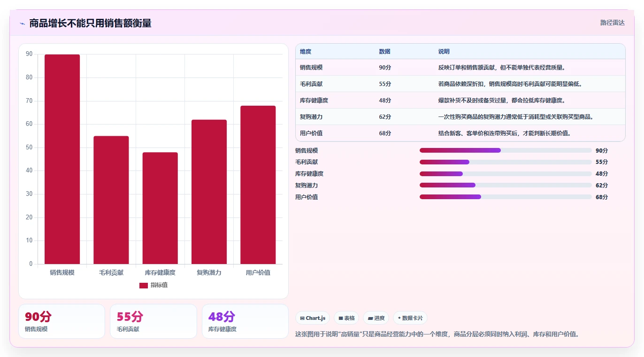Click the 用户价值 x-axis label under the chart
The image size is (644, 357).
(x=258, y=272)
